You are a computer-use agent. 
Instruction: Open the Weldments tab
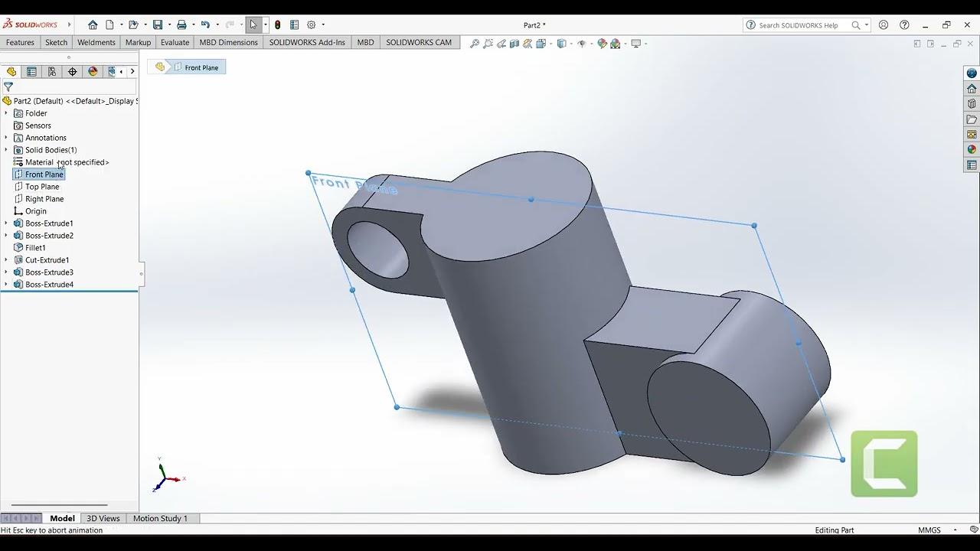[96, 42]
